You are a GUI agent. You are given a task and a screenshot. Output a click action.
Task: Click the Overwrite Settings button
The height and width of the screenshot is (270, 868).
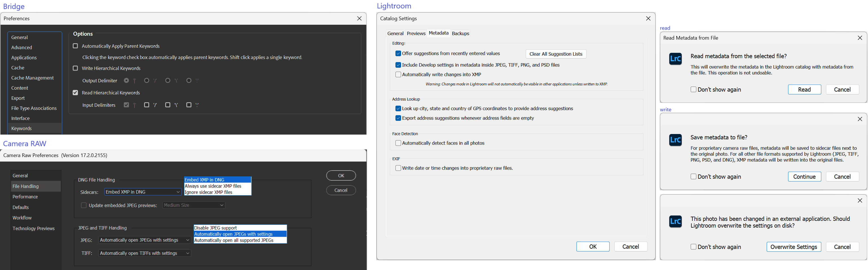tap(793, 247)
